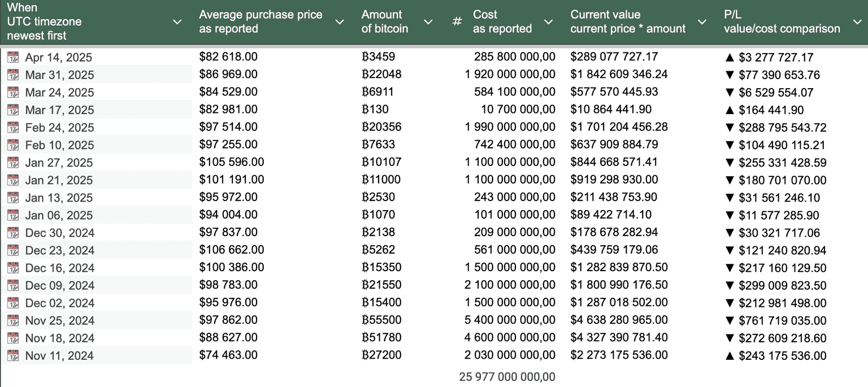Click the calendar icon beside Dec 30, 2024
868x387 pixels.
[x=13, y=232]
